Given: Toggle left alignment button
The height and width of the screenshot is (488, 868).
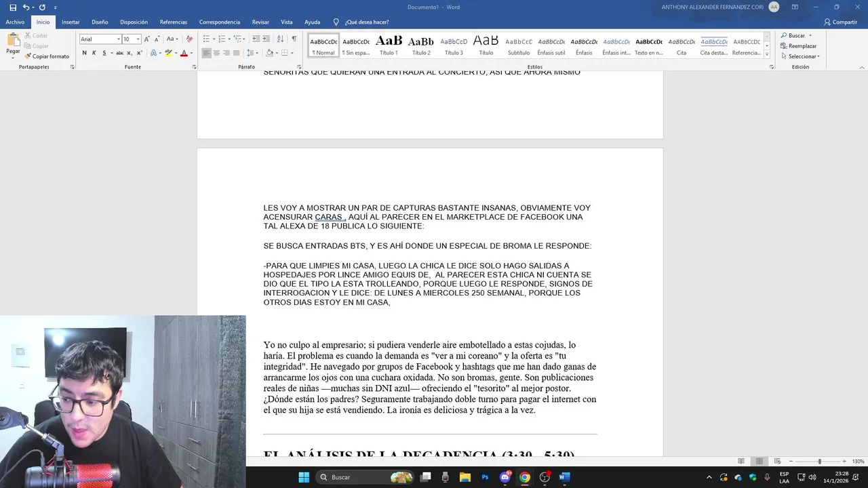Looking at the screenshot, I should pyautogui.click(x=207, y=53).
